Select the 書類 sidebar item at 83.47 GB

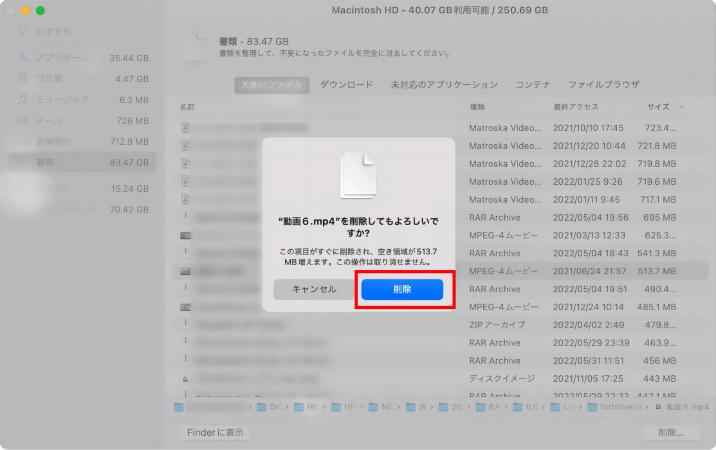tap(82, 162)
